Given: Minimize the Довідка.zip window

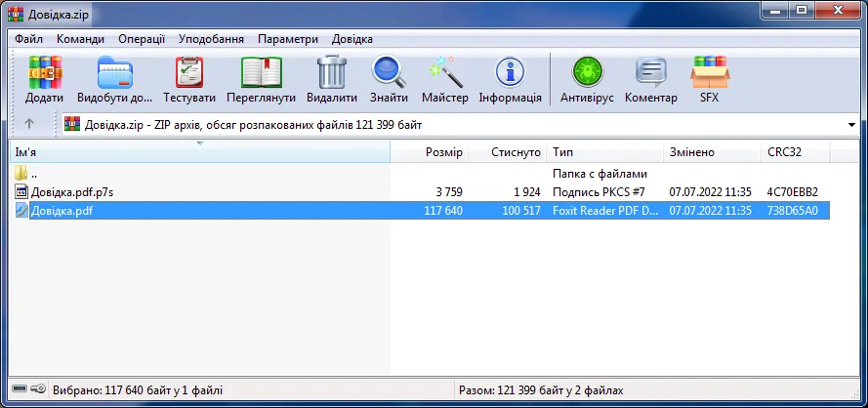Looking at the screenshot, I should click(x=774, y=10).
